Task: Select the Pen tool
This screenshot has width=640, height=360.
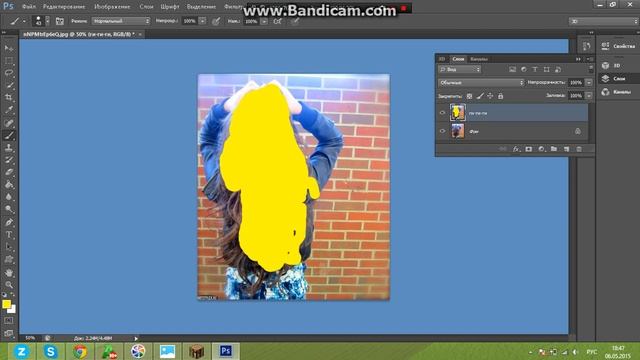Action: pos(9,222)
